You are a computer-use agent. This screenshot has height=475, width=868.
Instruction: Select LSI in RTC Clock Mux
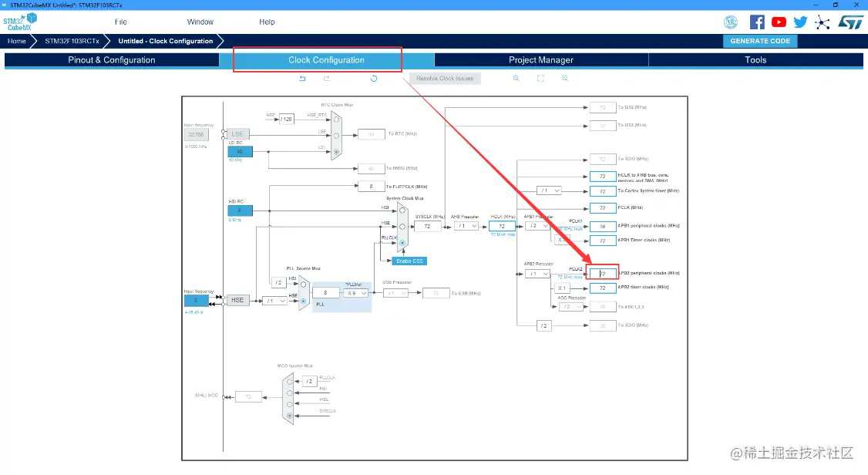coord(336,152)
